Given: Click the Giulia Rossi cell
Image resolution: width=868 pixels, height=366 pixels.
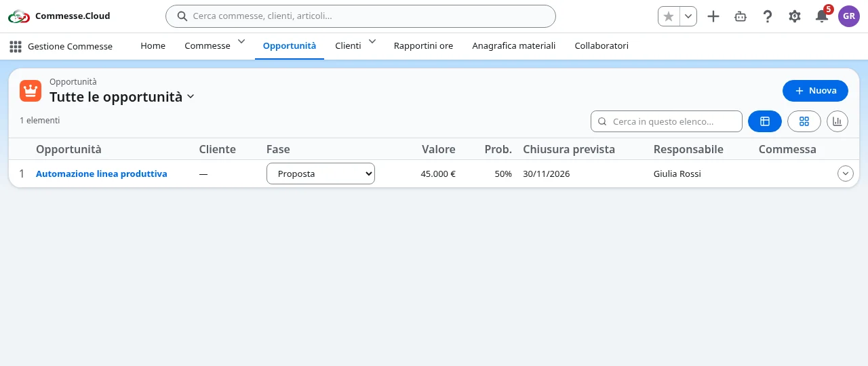Looking at the screenshot, I should (677, 174).
